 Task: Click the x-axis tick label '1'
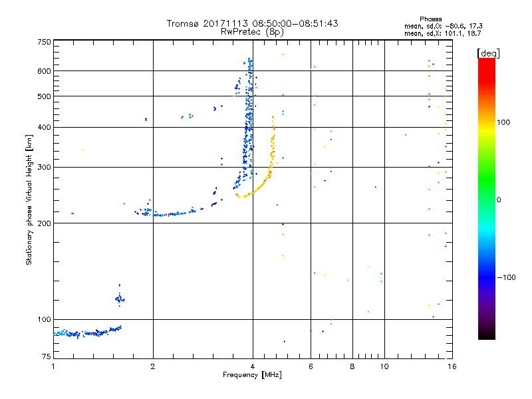(x=53, y=366)
